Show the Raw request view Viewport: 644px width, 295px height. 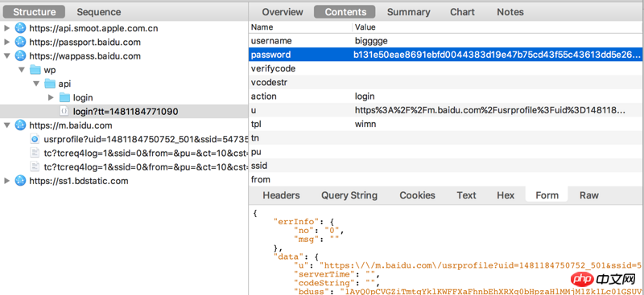pos(589,195)
